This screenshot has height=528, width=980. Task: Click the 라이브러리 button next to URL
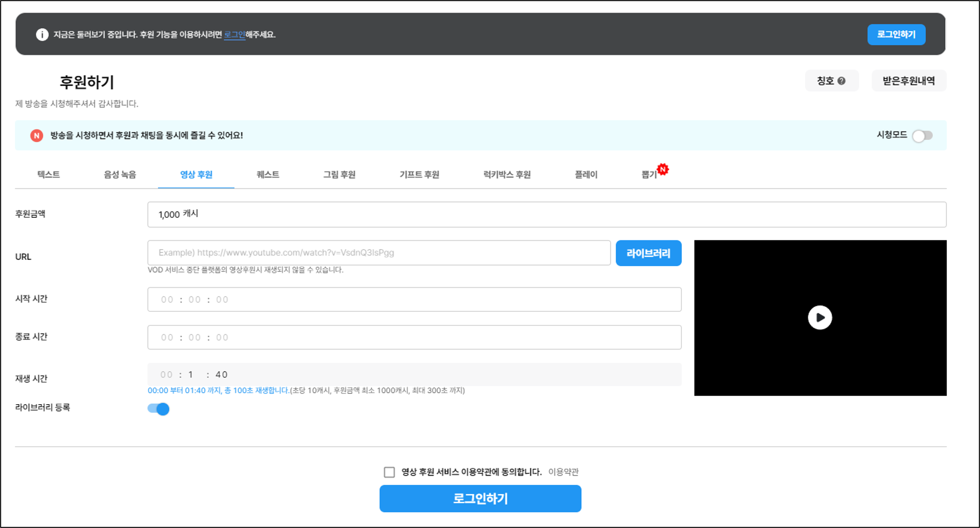pyautogui.click(x=648, y=253)
